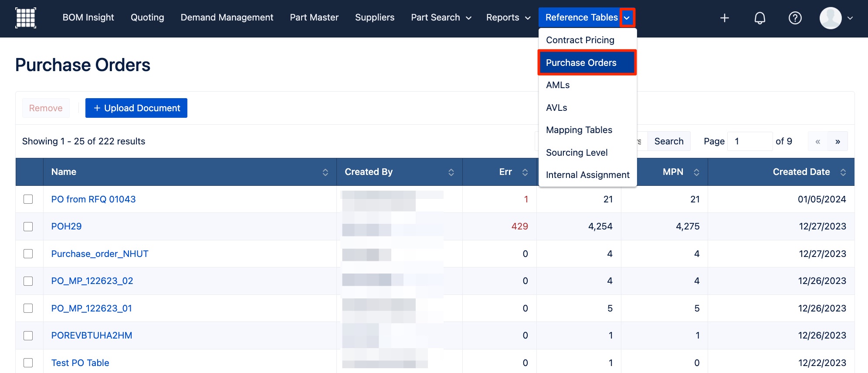Open Suppliers page

coord(375,17)
